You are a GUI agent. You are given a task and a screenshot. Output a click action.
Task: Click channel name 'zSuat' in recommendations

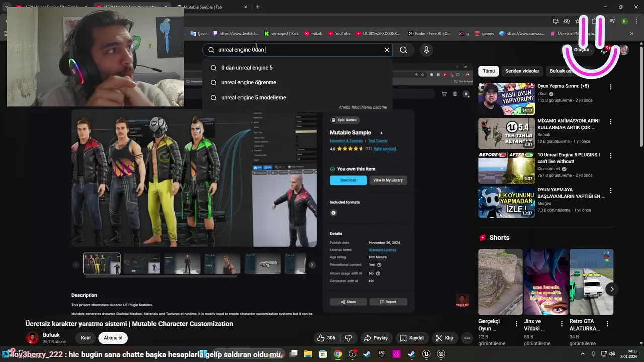(543, 94)
